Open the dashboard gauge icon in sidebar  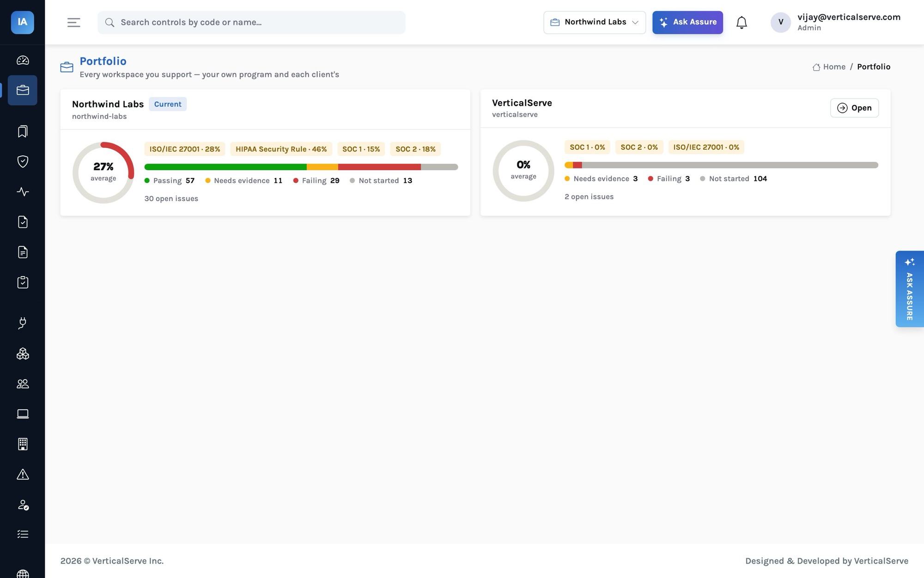23,60
